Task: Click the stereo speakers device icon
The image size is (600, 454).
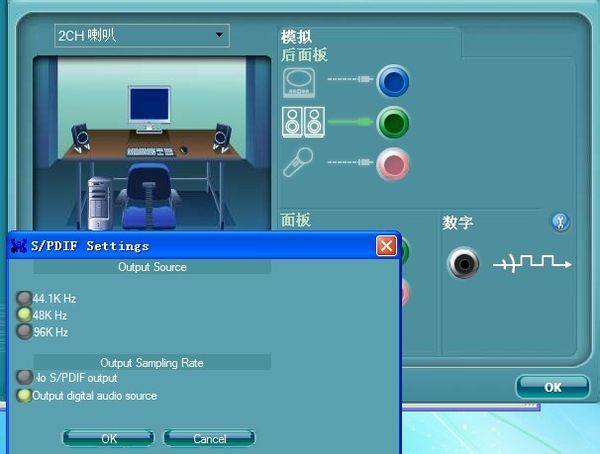Action: coord(303,122)
